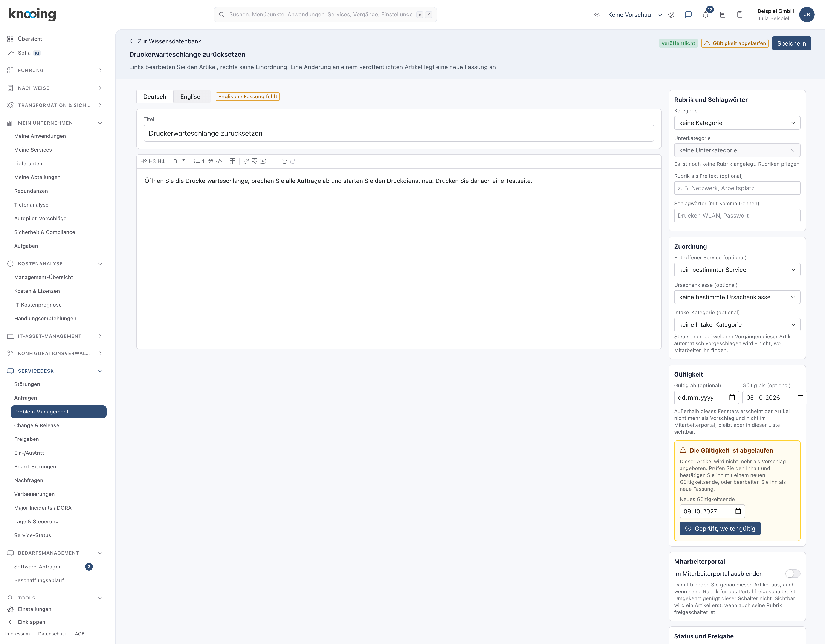Insert a table into the article
This screenshot has height=644, width=825.
pos(233,161)
